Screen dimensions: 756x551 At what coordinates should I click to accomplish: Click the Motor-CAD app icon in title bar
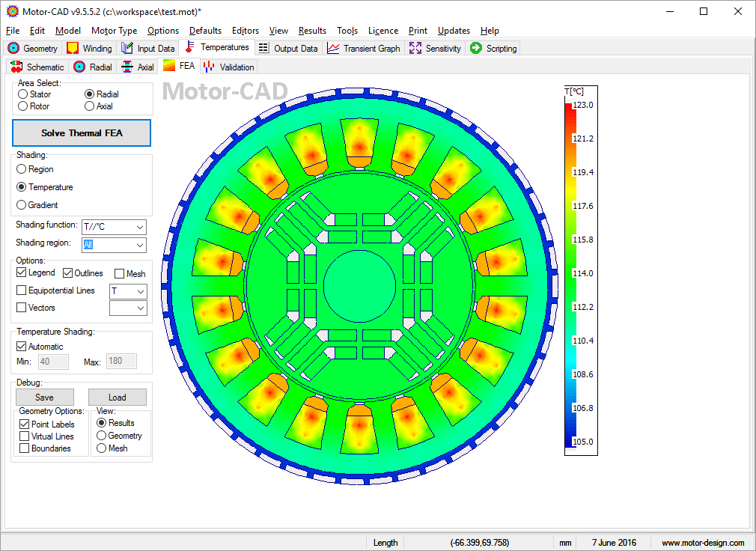[13, 11]
